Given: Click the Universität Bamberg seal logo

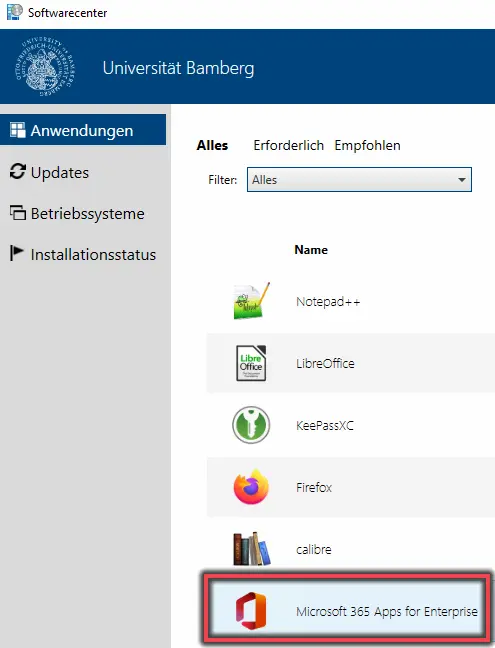Looking at the screenshot, I should click(x=45, y=67).
